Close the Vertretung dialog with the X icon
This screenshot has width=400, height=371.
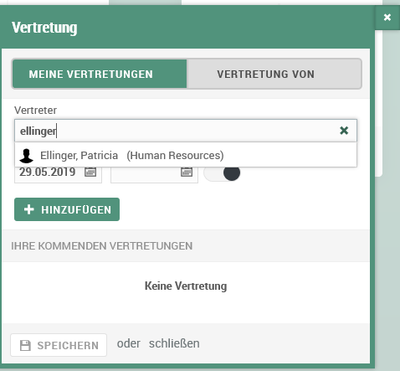tap(387, 17)
